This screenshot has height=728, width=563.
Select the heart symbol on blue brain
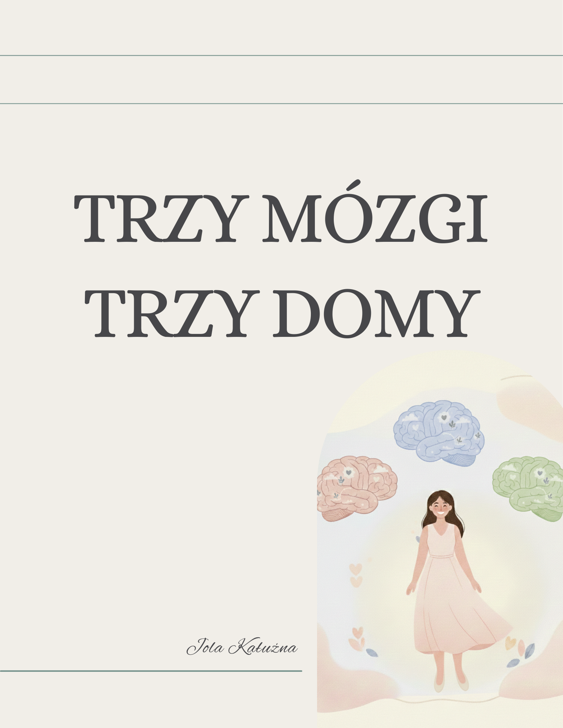point(443,417)
